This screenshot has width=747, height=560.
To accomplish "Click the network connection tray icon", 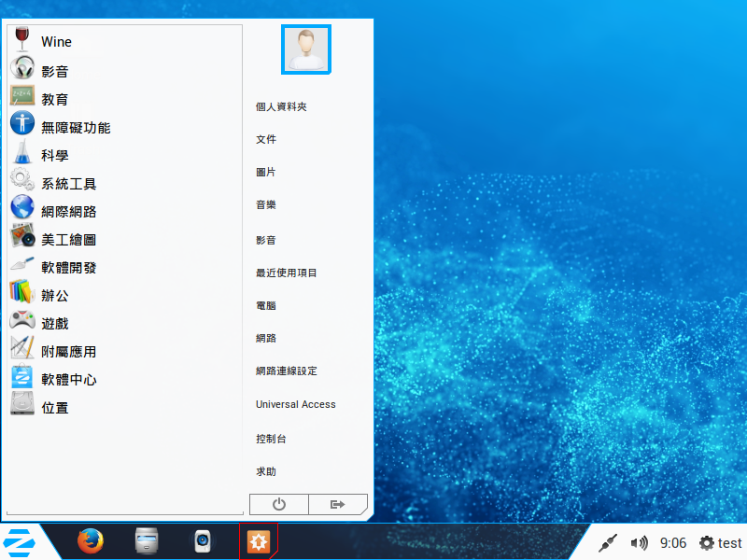I will click(608, 543).
